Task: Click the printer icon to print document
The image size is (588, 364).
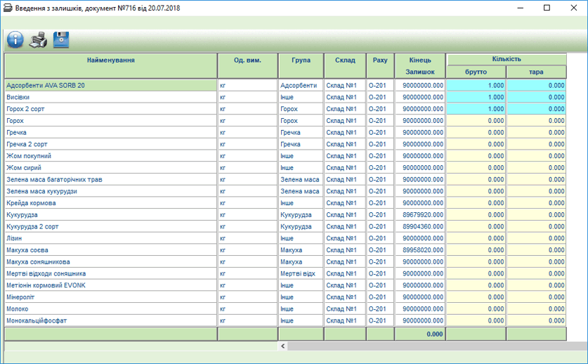Action: coord(38,40)
